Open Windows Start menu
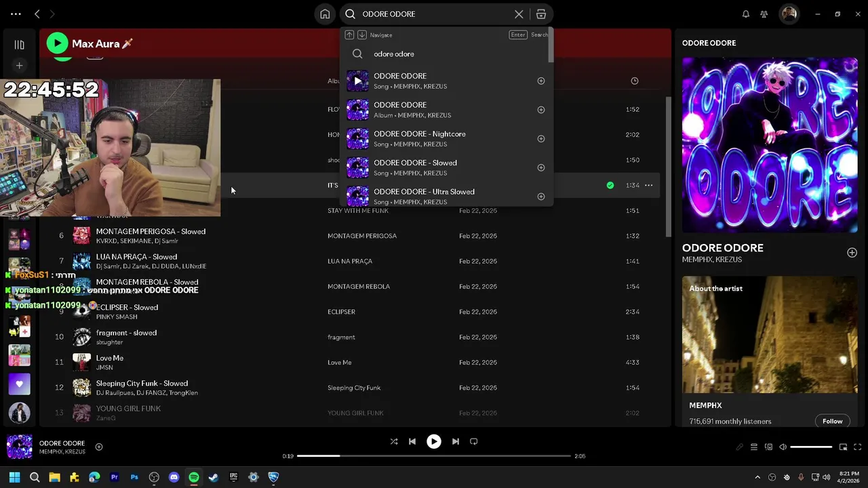 coord(15,477)
